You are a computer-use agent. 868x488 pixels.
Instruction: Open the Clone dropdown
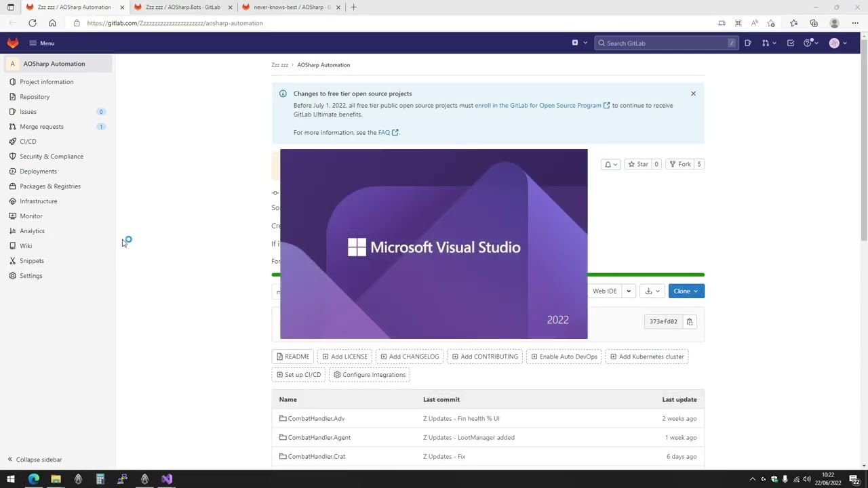click(686, 291)
